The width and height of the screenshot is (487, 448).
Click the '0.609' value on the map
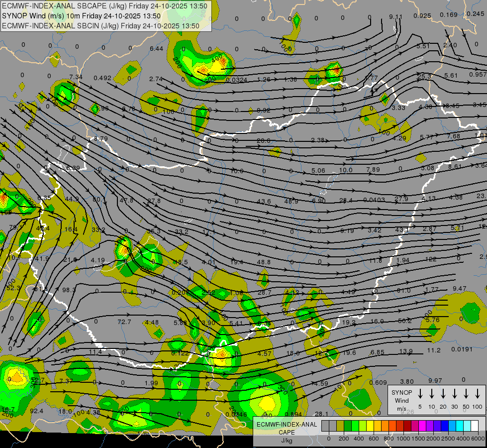378,382
